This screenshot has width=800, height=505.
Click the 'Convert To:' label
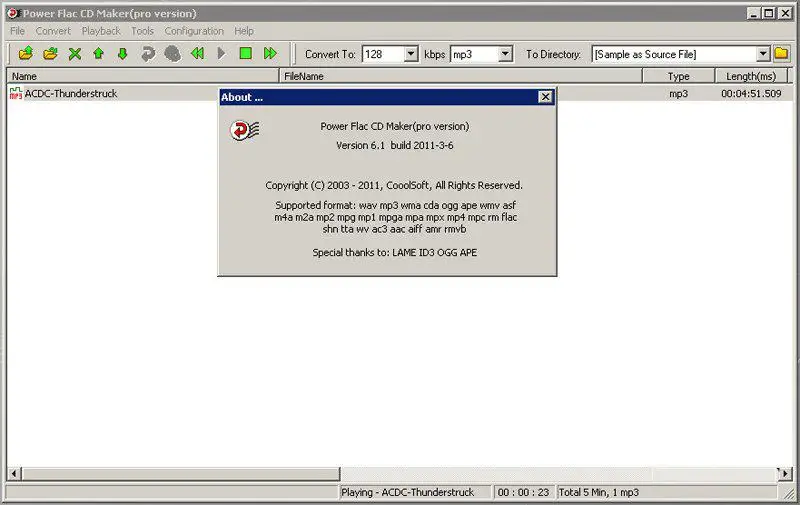[x=330, y=54]
